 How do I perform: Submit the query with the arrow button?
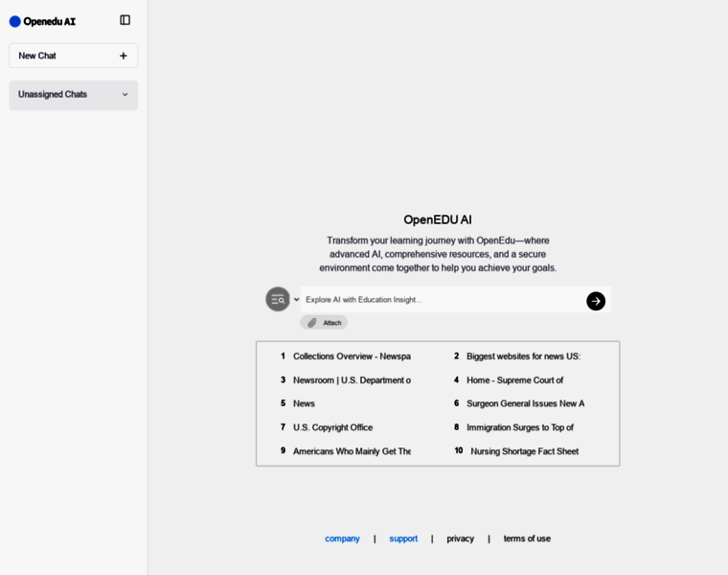[596, 301]
